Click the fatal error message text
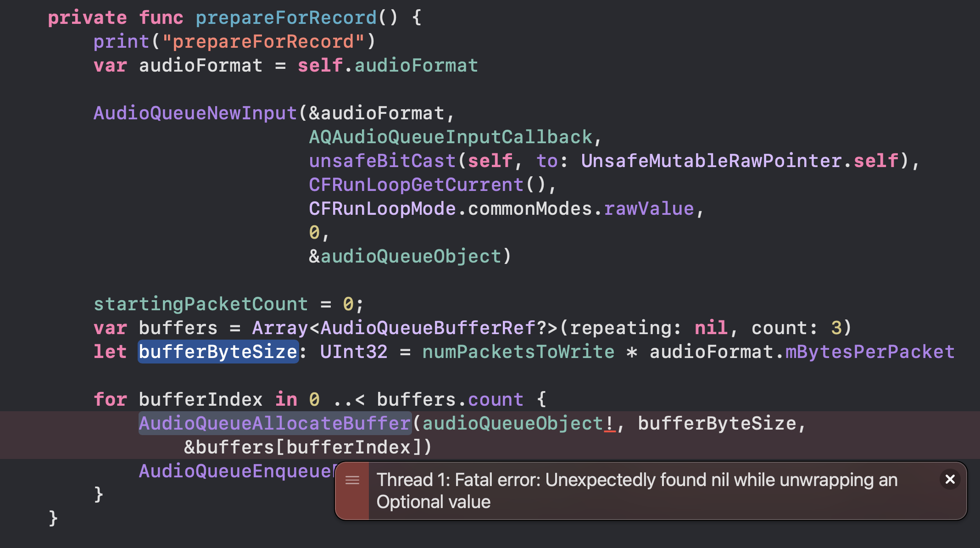The image size is (980, 548). pos(637,491)
